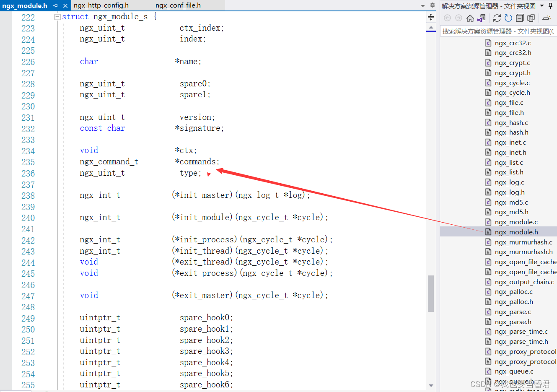
Task: Switch to the ngx_conf_file.h tab
Action: coord(178,5)
